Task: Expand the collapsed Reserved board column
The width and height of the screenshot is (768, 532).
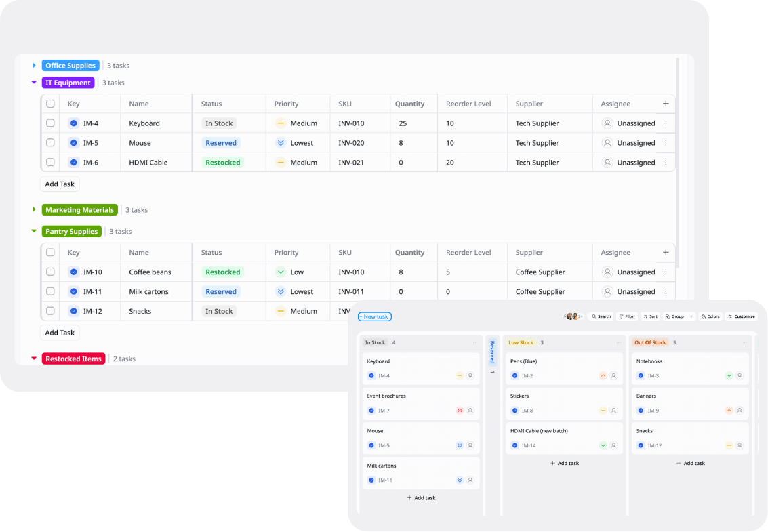Action: point(492,352)
